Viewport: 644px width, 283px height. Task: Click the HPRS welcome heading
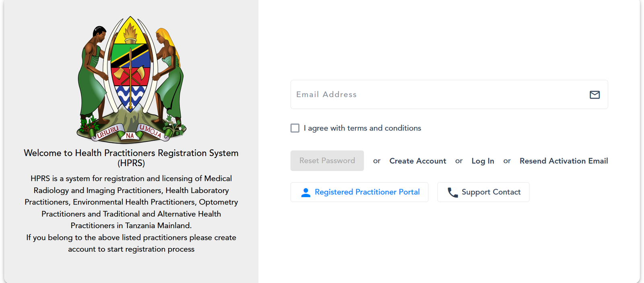tap(130, 158)
